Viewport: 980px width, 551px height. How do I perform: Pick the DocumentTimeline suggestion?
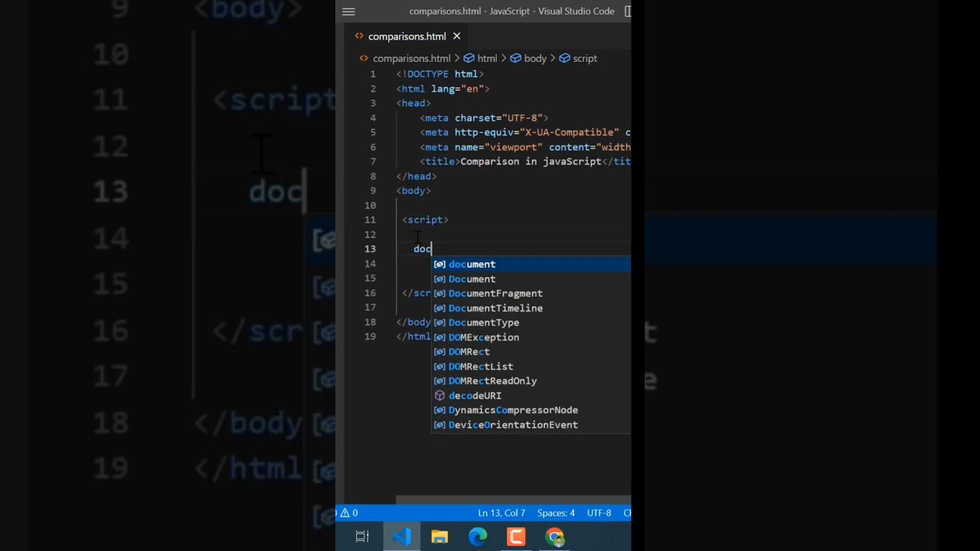click(531, 308)
